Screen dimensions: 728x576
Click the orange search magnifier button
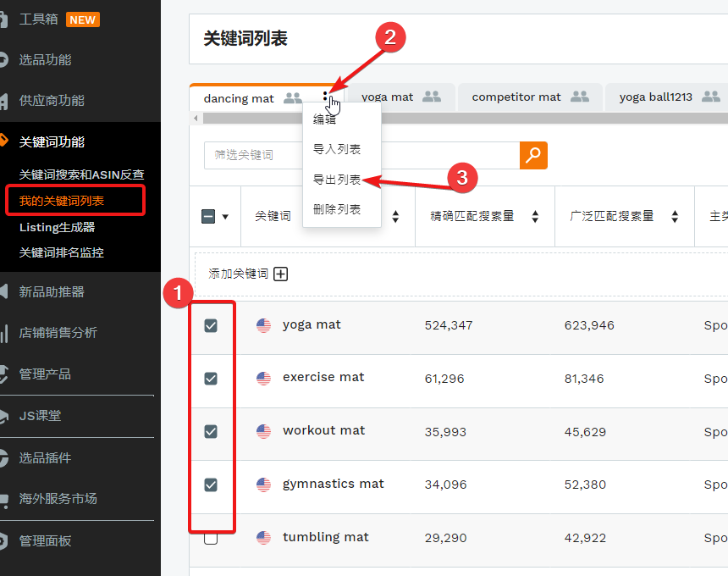533,155
